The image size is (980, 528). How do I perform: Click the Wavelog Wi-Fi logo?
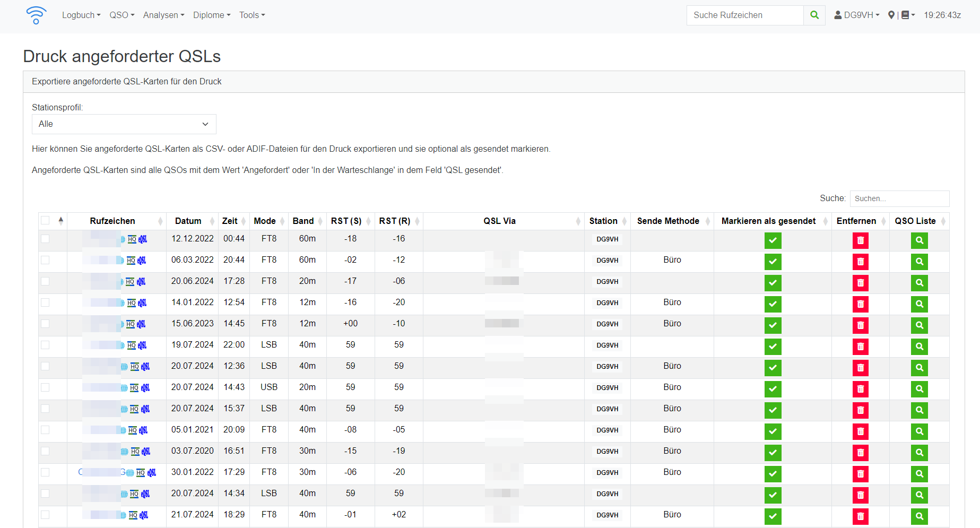click(x=36, y=15)
